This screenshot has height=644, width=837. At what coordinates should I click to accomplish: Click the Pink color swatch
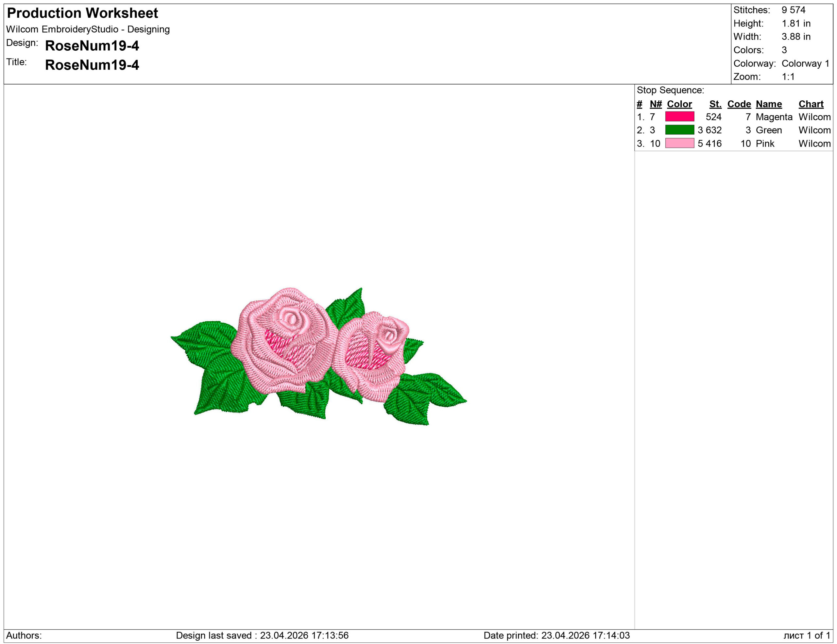[x=679, y=143]
